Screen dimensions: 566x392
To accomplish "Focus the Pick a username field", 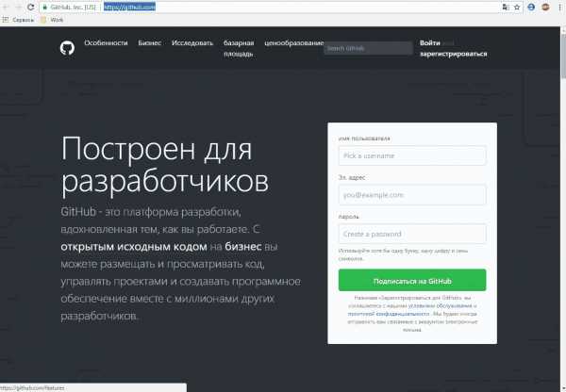I will [412, 155].
